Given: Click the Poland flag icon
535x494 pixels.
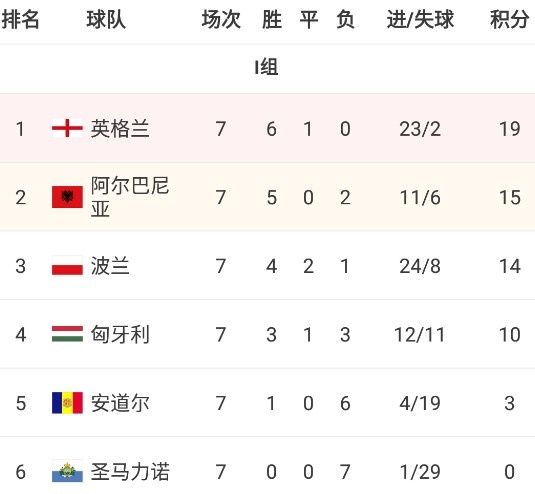Looking at the screenshot, I should click(67, 265).
